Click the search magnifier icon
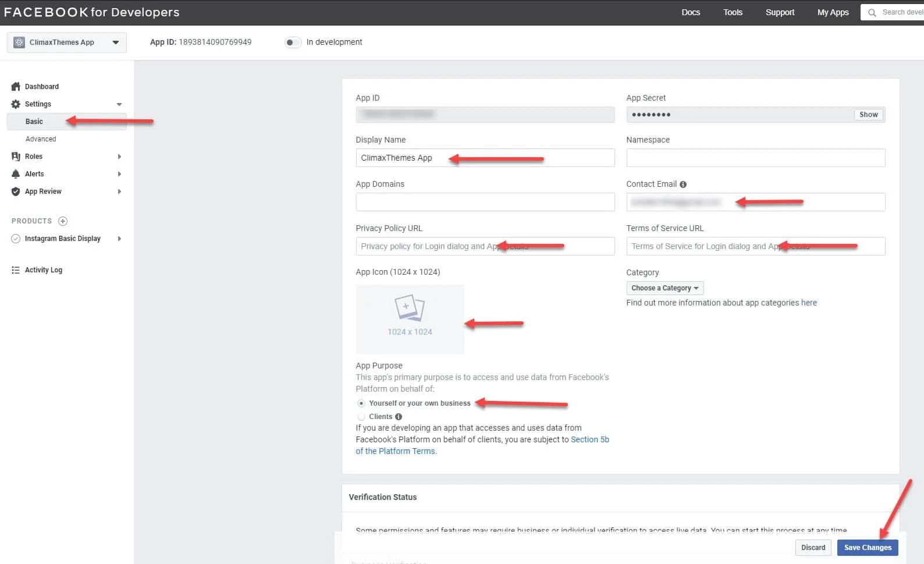 872,12
